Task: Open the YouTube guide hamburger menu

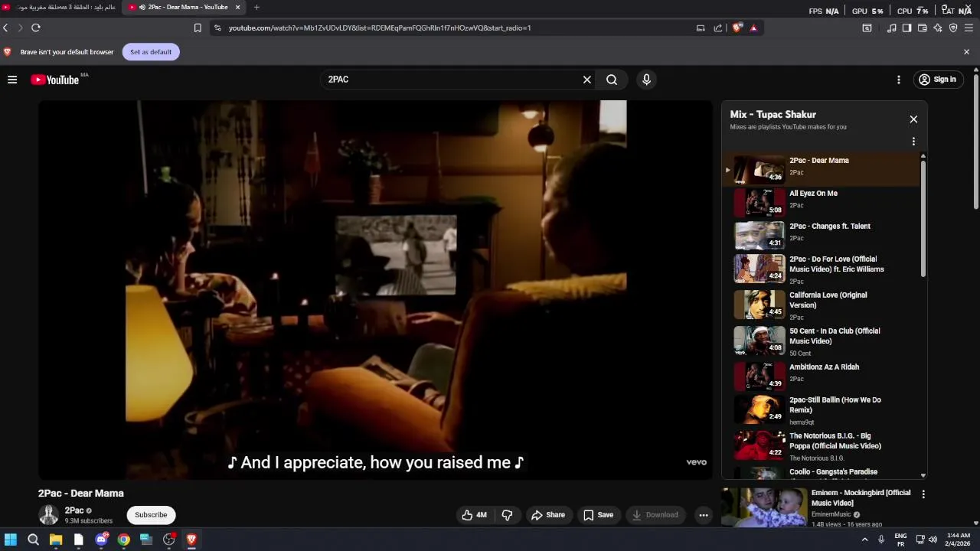Action: pyautogui.click(x=12, y=80)
